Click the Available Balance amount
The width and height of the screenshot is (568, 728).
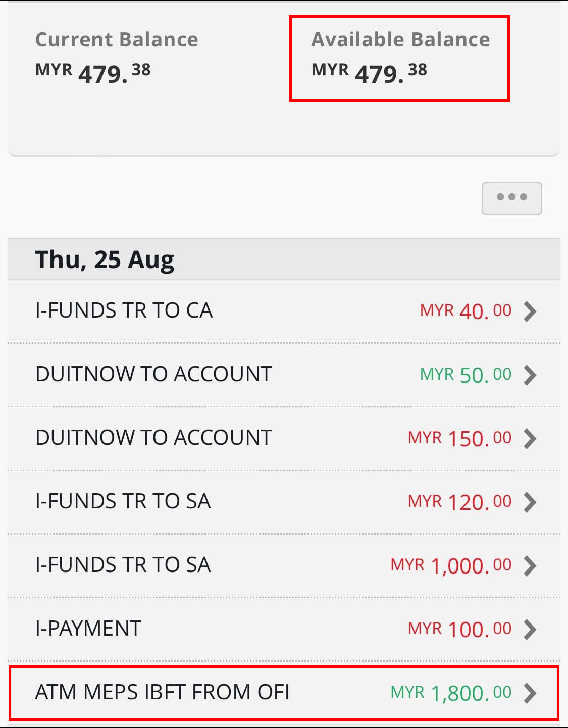click(x=370, y=73)
